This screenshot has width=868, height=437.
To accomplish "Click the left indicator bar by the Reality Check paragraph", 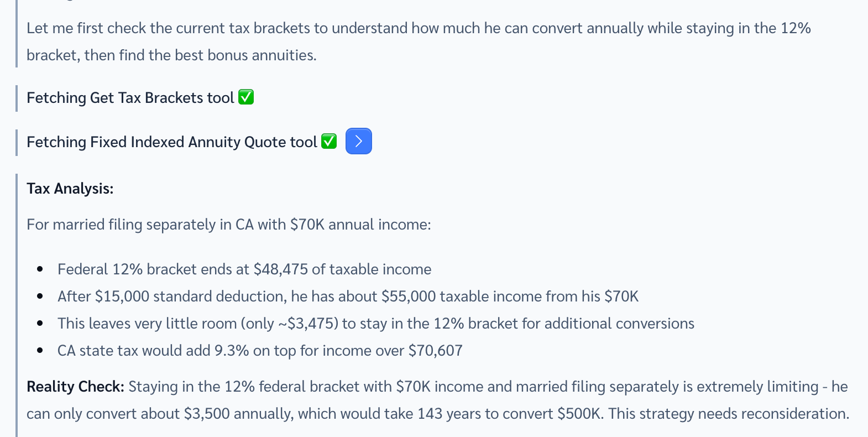I will [17, 398].
